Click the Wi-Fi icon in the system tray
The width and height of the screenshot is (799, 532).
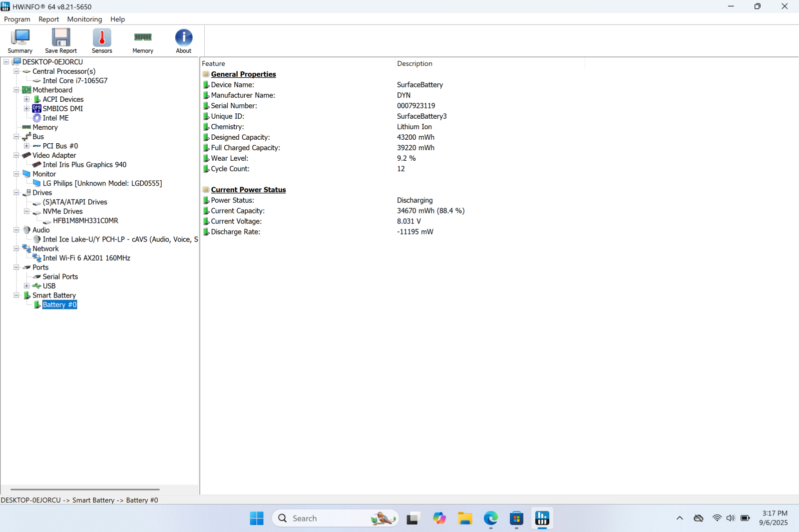(716, 518)
